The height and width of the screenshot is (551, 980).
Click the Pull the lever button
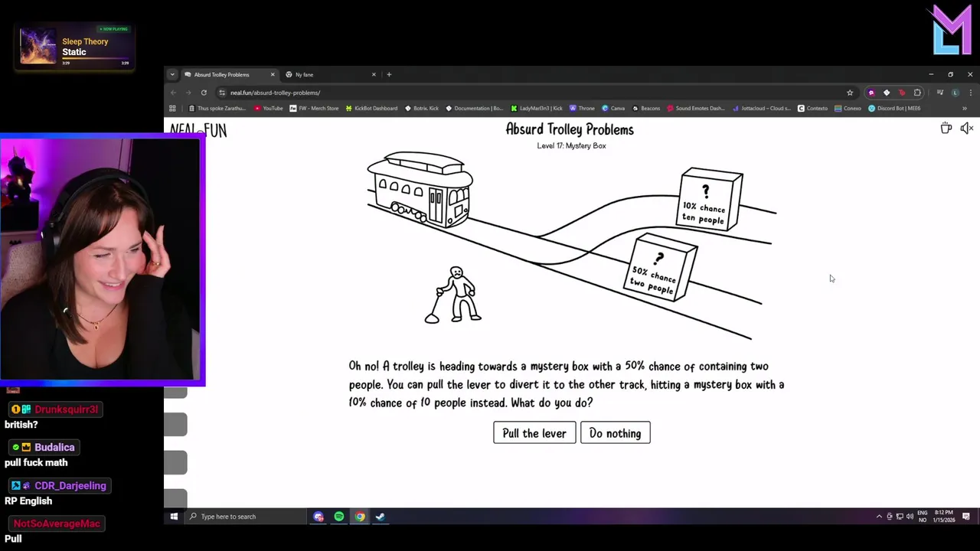click(x=534, y=432)
